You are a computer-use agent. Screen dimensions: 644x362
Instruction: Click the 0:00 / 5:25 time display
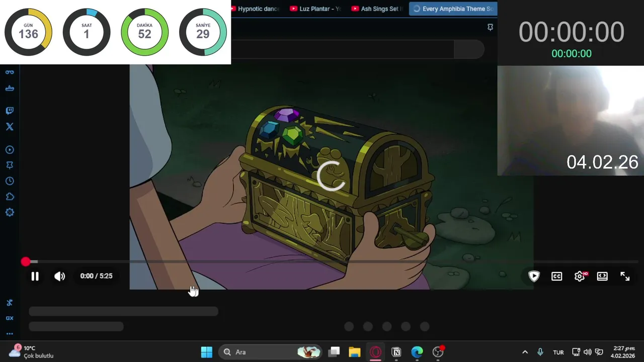coord(96,276)
